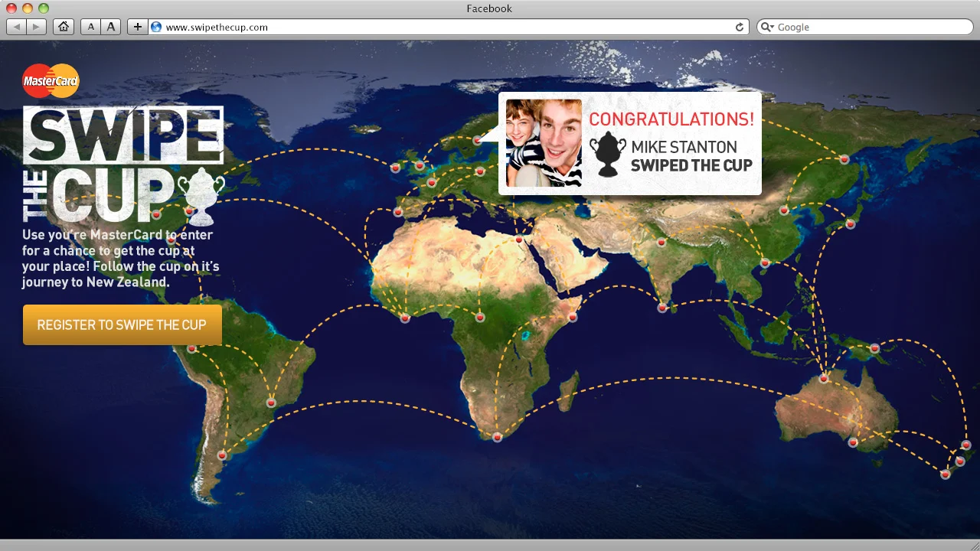Screen dimensions: 980x551
Task: Select the map marker in Scandinavia
Action: [477, 140]
